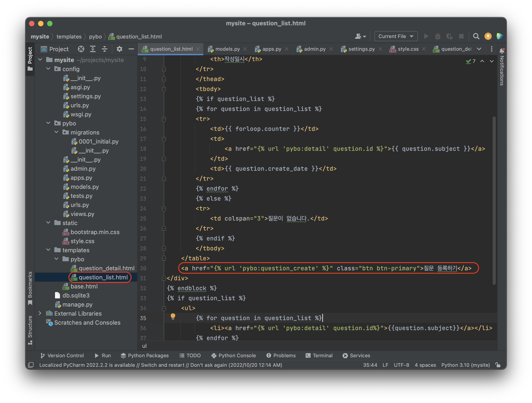This screenshot has height=403, width=532.
Task: Click Switch and restart in status message
Action: (x=163, y=365)
